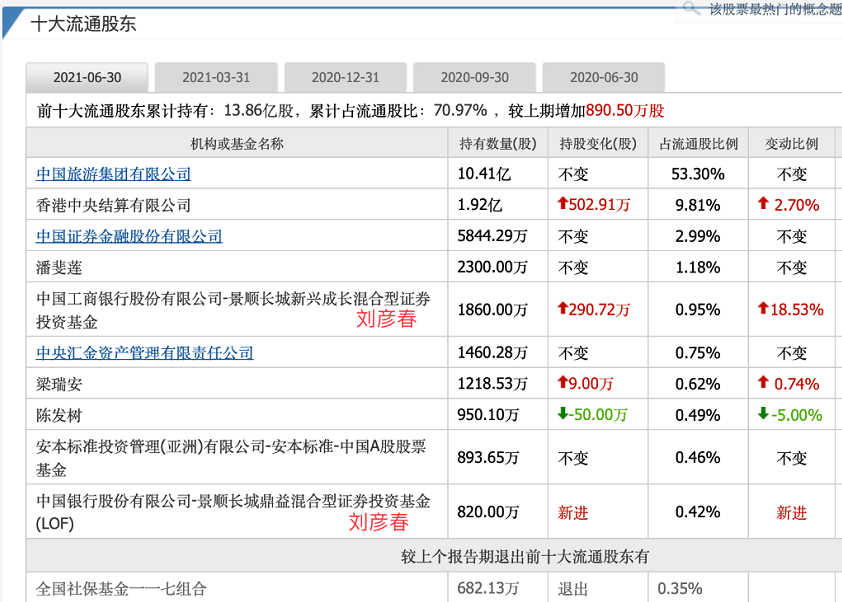842x602 pixels.
Task: Click the 全国社保基金一一七组合 entry
Action: pyautogui.click(x=121, y=589)
